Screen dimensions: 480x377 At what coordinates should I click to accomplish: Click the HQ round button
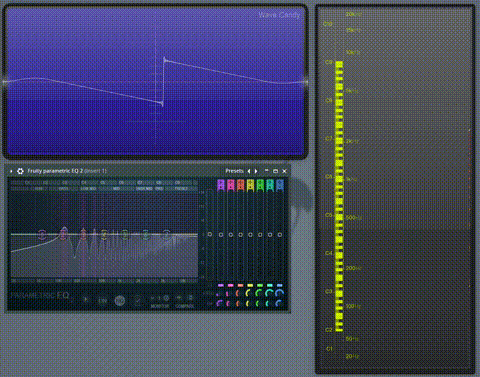tap(120, 301)
